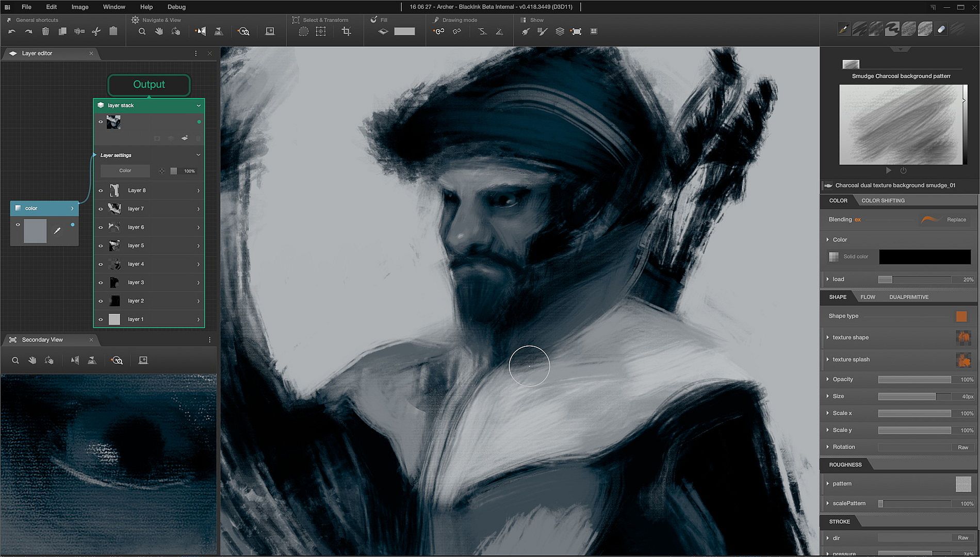The image size is (980, 557).
Task: Click the layers icon in Show group
Action: click(560, 31)
